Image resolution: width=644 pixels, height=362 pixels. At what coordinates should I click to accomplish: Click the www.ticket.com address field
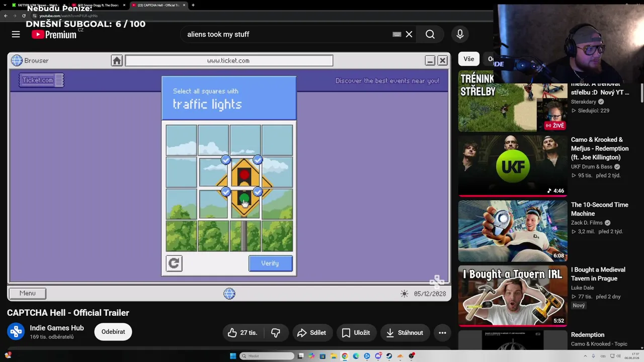[228, 60]
